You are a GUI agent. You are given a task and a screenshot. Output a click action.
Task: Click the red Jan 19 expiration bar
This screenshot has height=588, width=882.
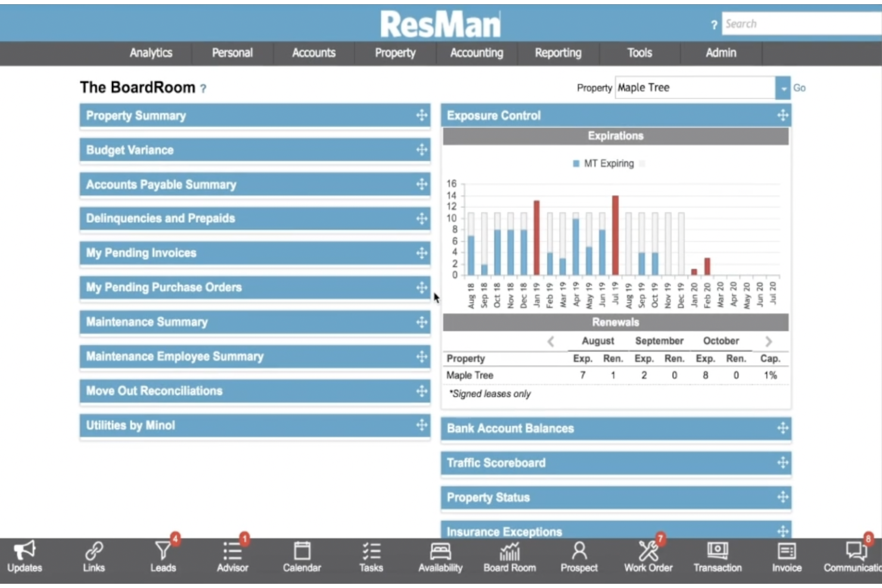(x=536, y=238)
